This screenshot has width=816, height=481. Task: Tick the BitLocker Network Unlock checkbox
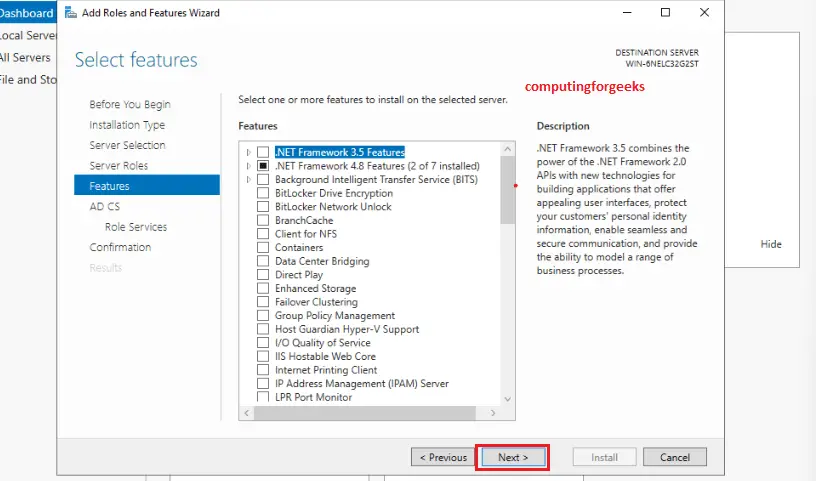tap(263, 206)
